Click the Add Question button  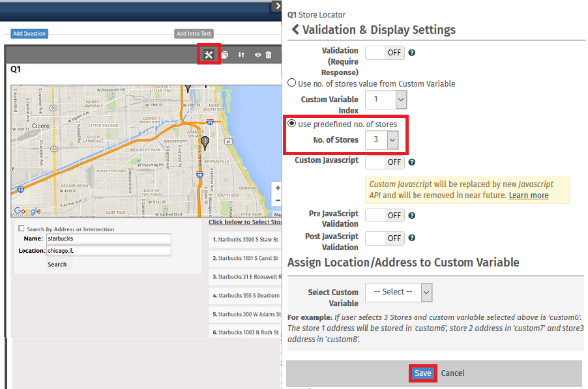click(29, 34)
